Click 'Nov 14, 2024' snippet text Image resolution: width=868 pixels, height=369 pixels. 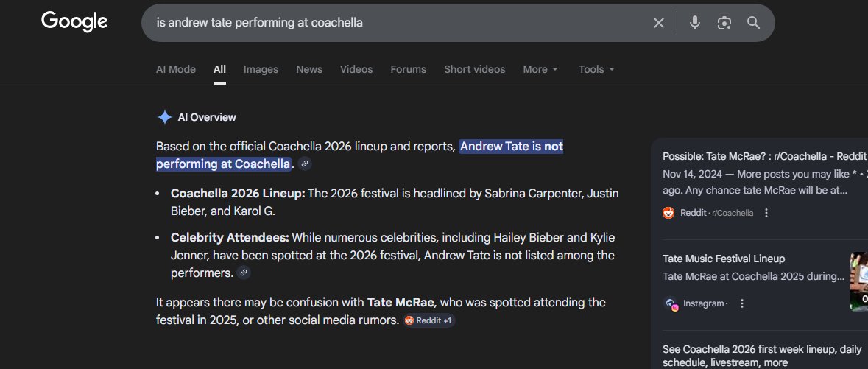692,174
